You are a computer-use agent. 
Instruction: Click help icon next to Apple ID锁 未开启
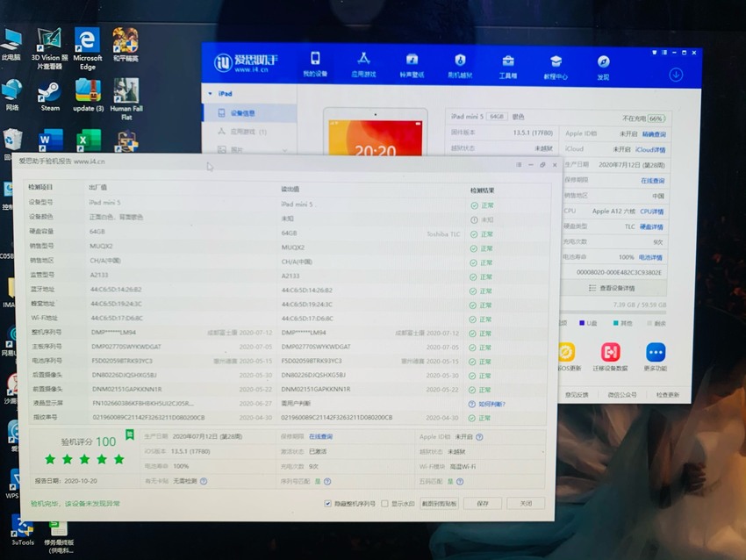479,437
